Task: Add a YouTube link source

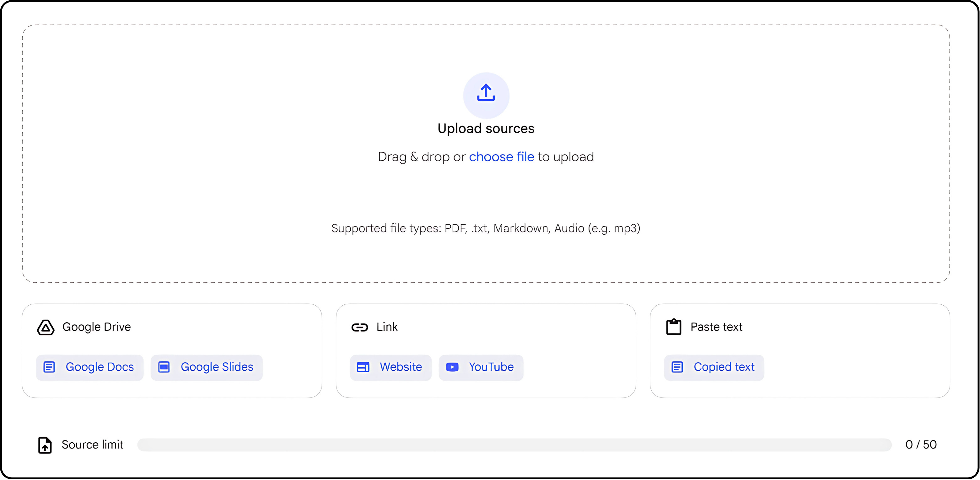Action: point(481,367)
